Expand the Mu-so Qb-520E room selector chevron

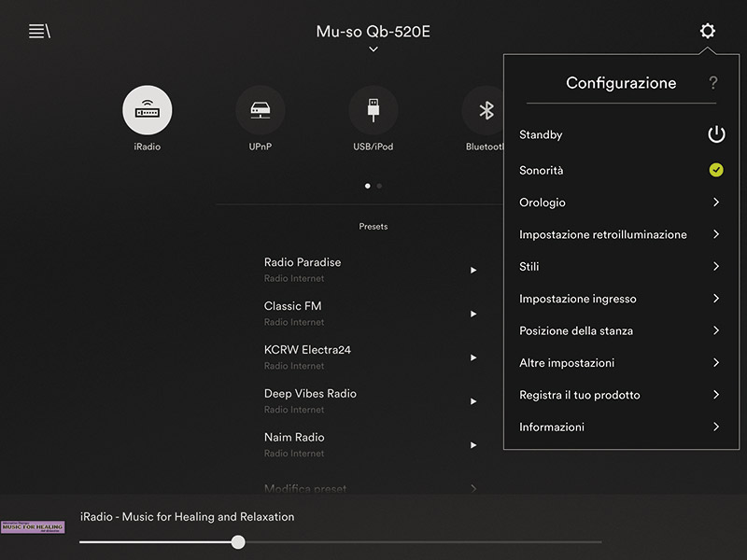pos(373,49)
